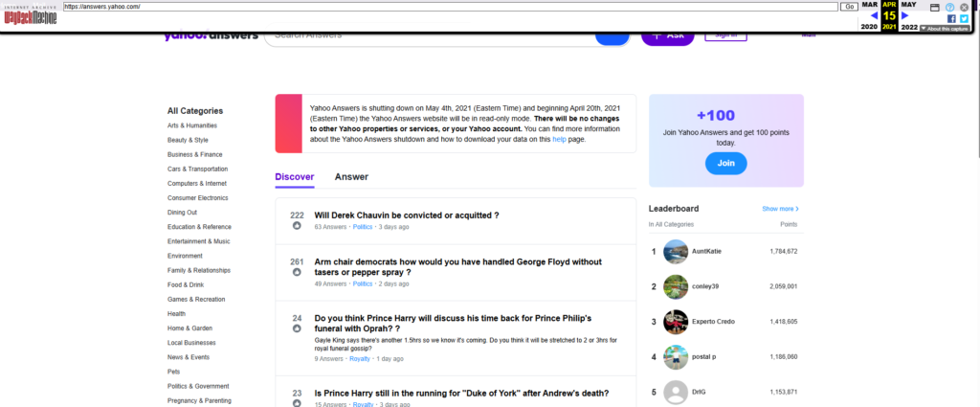This screenshot has width=980, height=407.
Task: Select the Entertainment & Music category
Action: point(199,241)
